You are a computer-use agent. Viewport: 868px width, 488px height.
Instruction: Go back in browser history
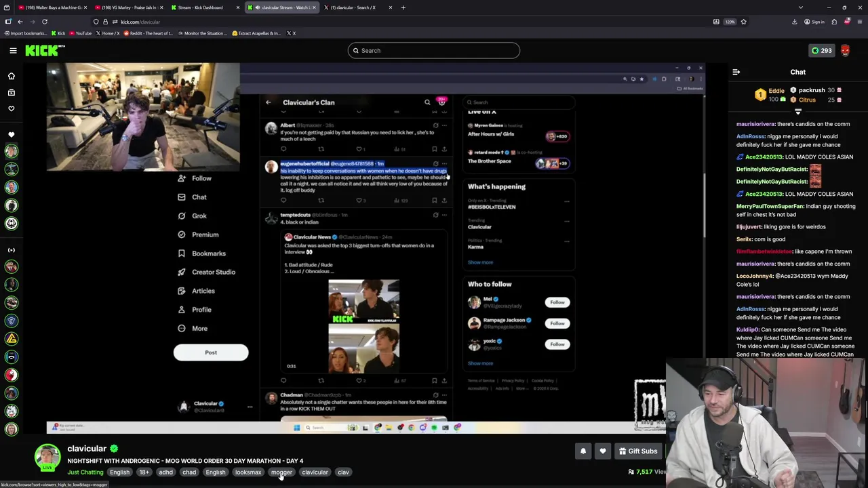tap(20, 22)
